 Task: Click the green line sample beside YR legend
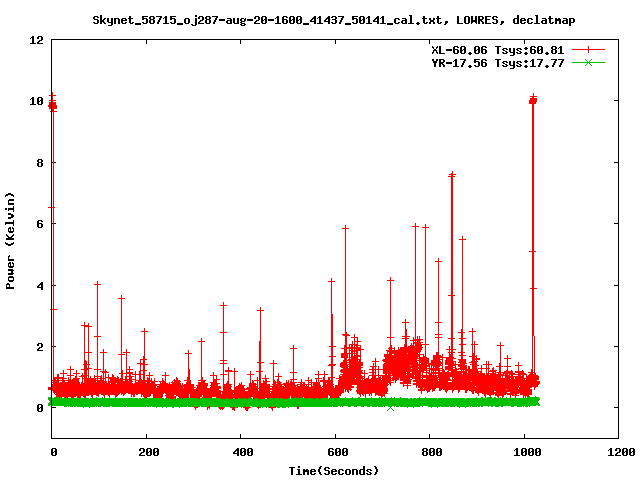[x=588, y=63]
